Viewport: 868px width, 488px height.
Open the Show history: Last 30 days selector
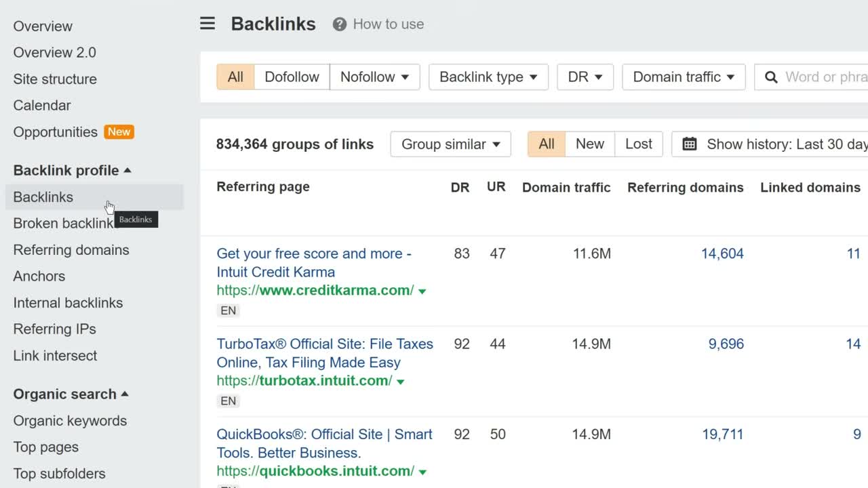pyautogui.click(x=770, y=144)
